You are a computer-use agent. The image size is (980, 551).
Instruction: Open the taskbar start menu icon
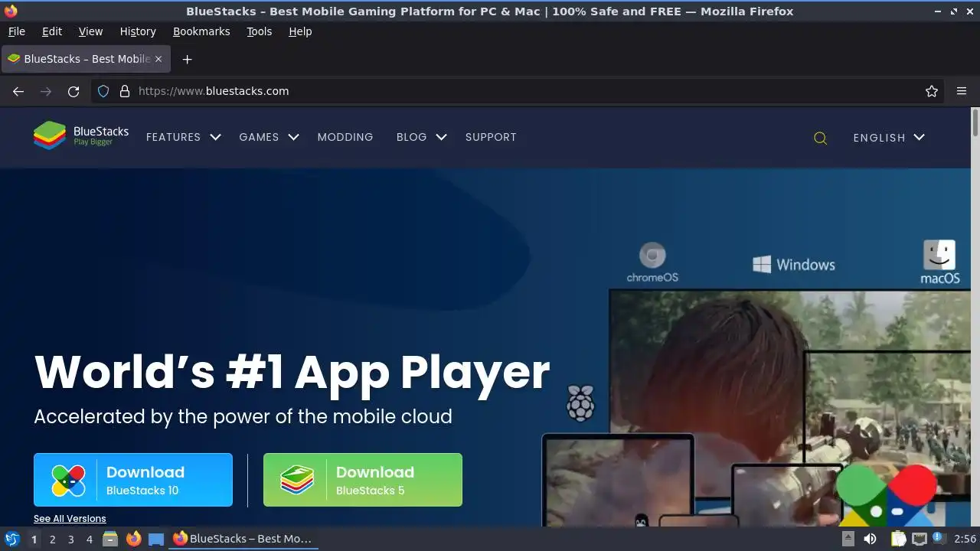coord(11,539)
